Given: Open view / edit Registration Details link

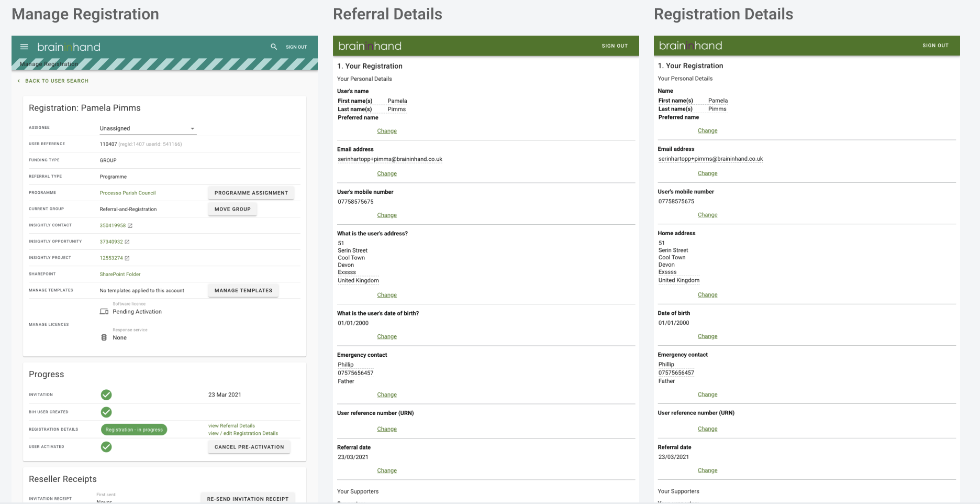Looking at the screenshot, I should click(x=243, y=433).
